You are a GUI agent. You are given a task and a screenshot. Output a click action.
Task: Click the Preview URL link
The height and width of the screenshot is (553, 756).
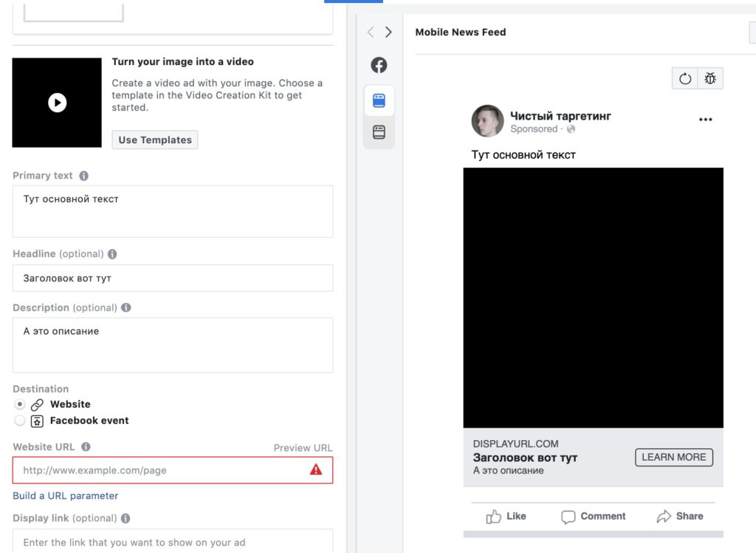(x=303, y=447)
